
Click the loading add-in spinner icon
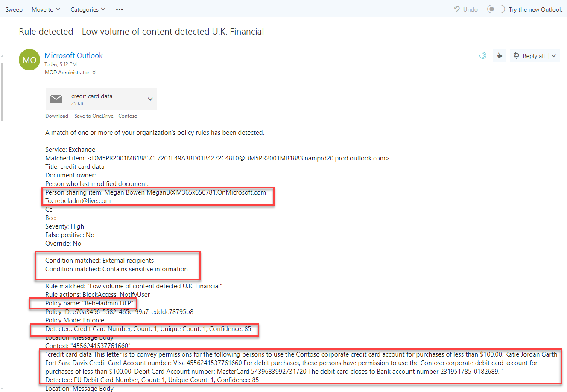pos(483,55)
